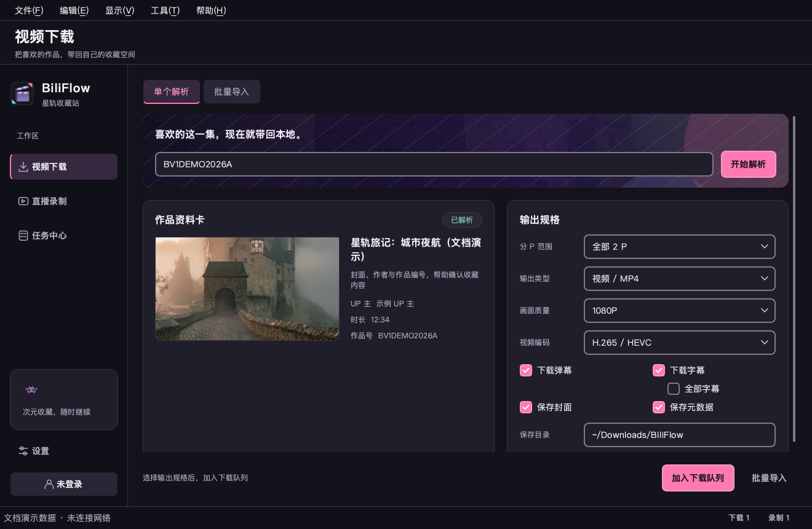Image resolution: width=812 pixels, height=529 pixels.
Task: Open the 文件(F) menu
Action: click(29, 10)
